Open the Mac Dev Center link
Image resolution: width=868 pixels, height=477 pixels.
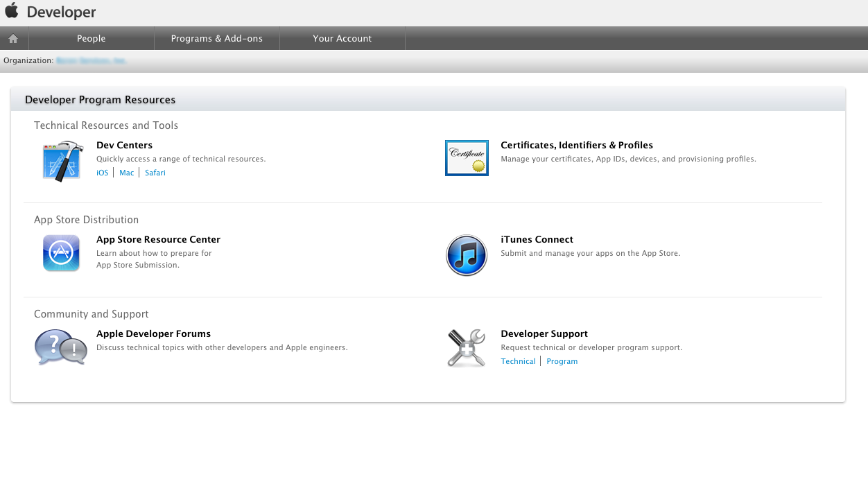pyautogui.click(x=127, y=173)
